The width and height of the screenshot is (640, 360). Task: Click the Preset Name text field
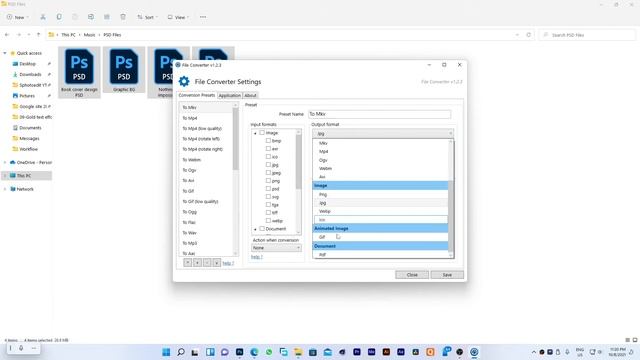click(x=379, y=114)
